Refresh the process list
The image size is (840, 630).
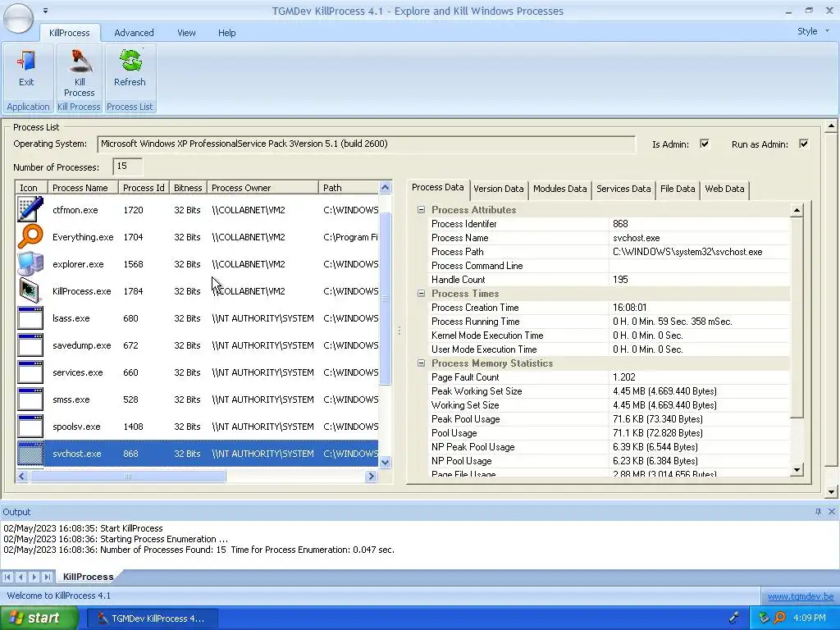tap(130, 69)
